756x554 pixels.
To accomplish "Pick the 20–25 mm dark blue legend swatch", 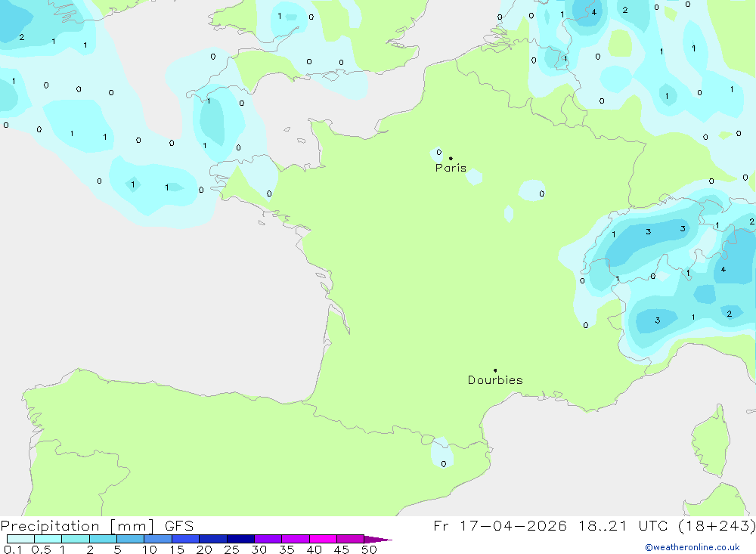I will 212,539.
